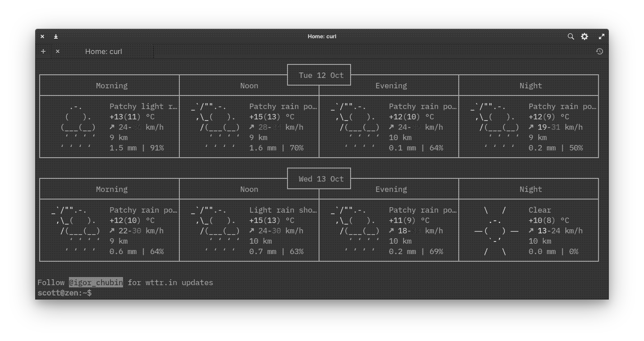
Task: Click '0.6 mm | 64%' precipitation value
Action: (137, 251)
